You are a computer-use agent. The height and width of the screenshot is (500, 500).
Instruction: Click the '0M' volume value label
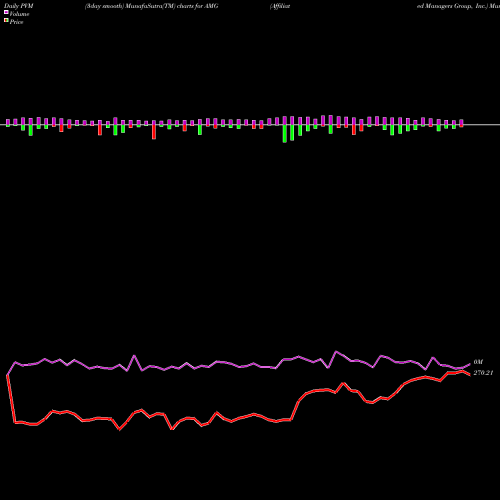(x=478, y=362)
